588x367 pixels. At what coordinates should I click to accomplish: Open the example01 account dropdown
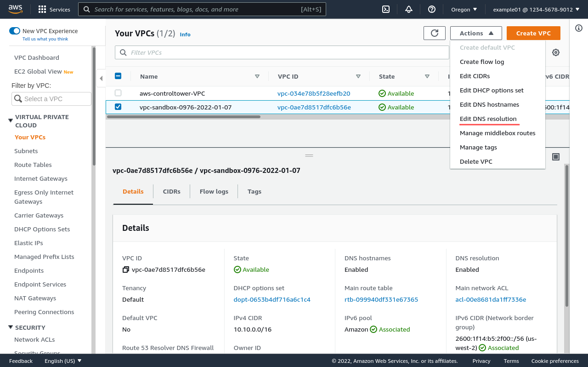pos(536,9)
